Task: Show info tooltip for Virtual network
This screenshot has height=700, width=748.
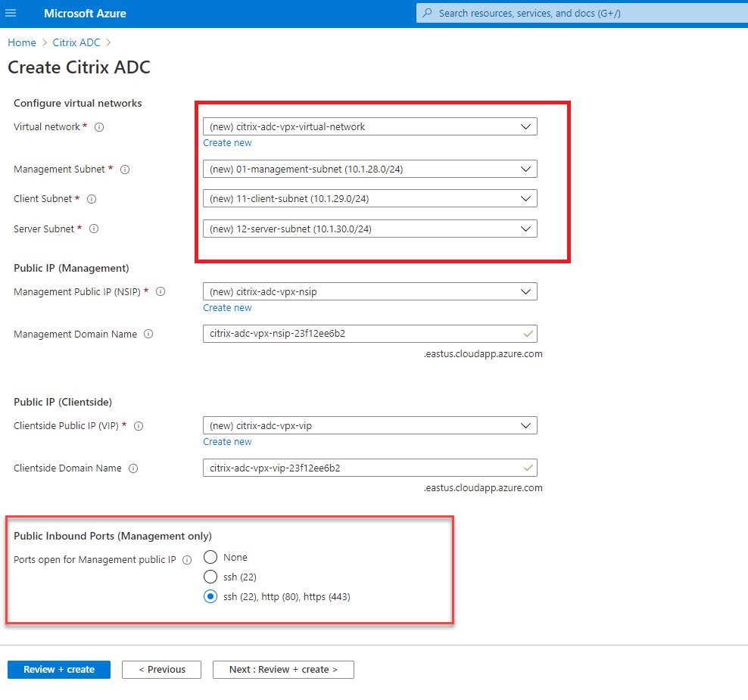Action: pos(99,127)
